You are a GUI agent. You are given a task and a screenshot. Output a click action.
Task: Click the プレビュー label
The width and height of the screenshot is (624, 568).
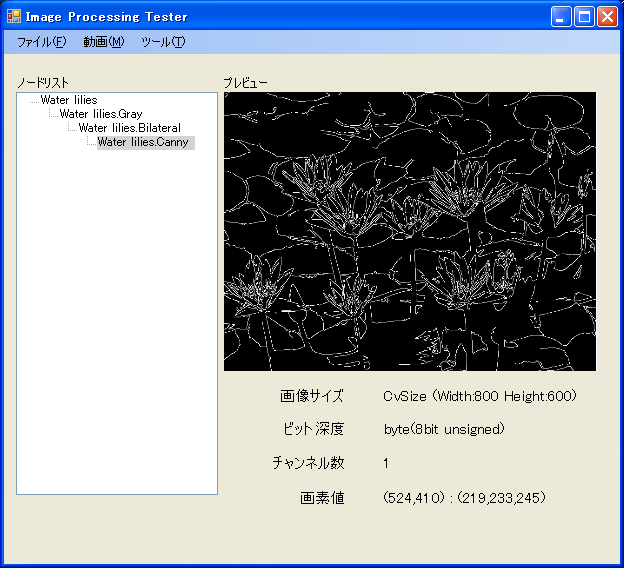pos(246,82)
